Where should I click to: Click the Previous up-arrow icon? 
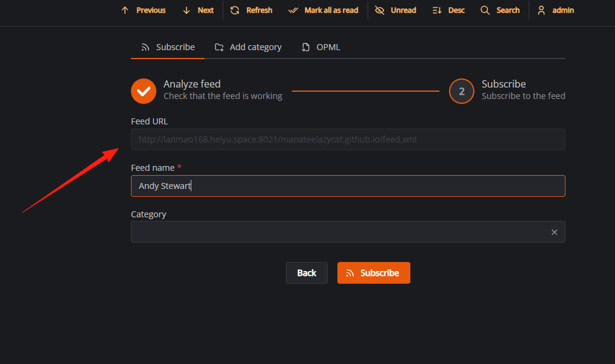(x=125, y=10)
